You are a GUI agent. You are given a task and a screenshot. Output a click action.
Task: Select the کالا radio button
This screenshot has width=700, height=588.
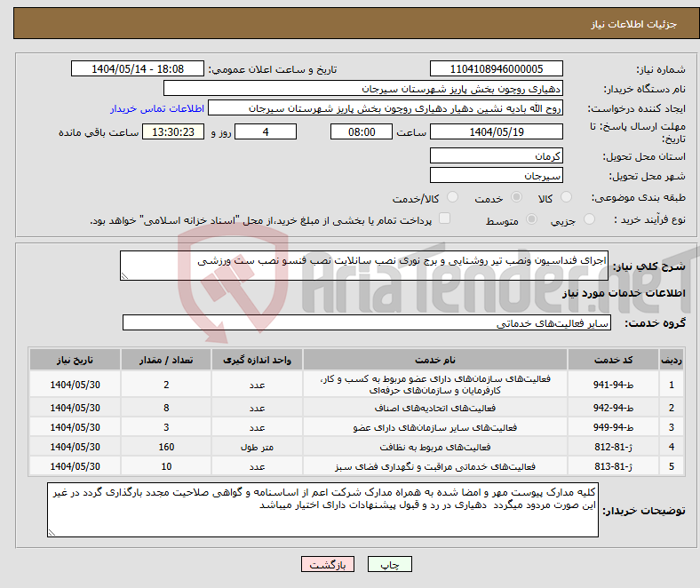click(x=566, y=197)
